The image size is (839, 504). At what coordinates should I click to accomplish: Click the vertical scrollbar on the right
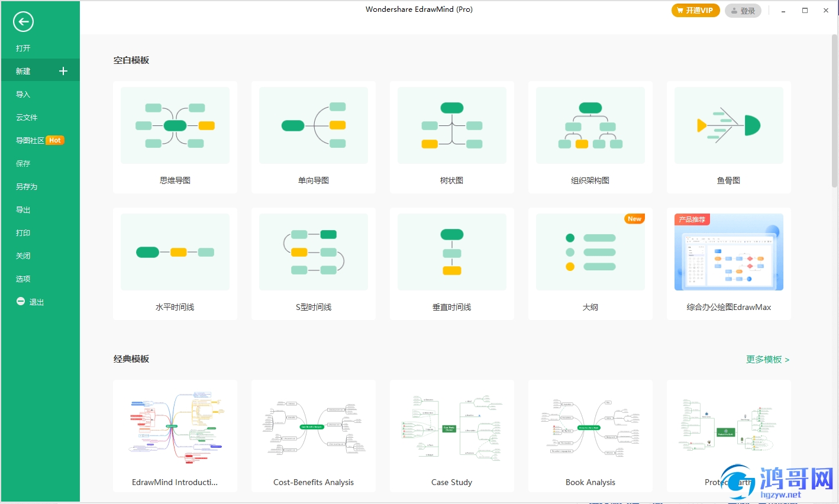(x=834, y=111)
